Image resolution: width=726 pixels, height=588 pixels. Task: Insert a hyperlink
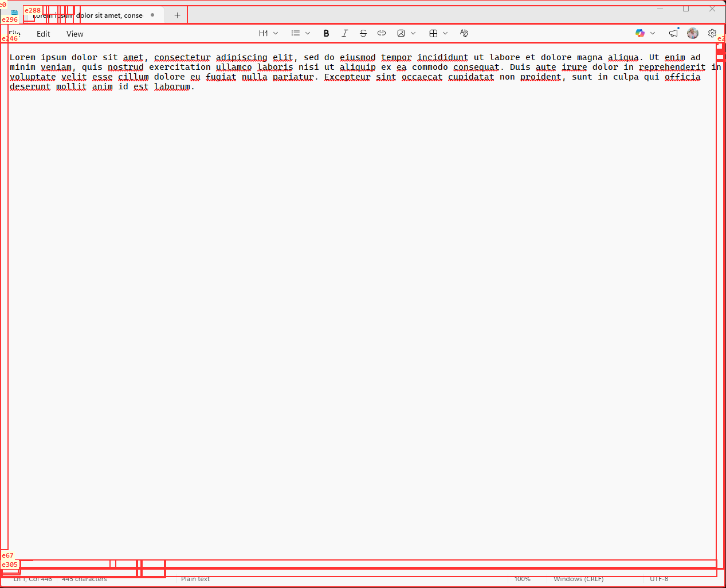[x=381, y=33]
